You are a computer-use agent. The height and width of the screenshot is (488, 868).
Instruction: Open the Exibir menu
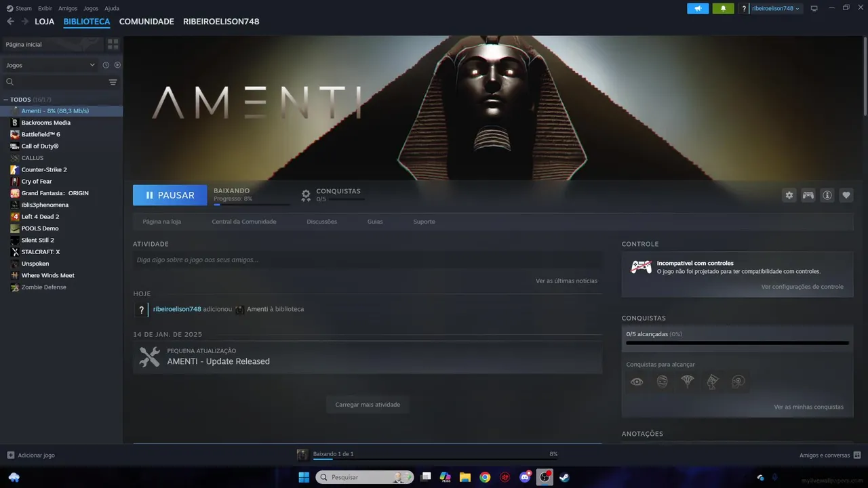(x=45, y=8)
